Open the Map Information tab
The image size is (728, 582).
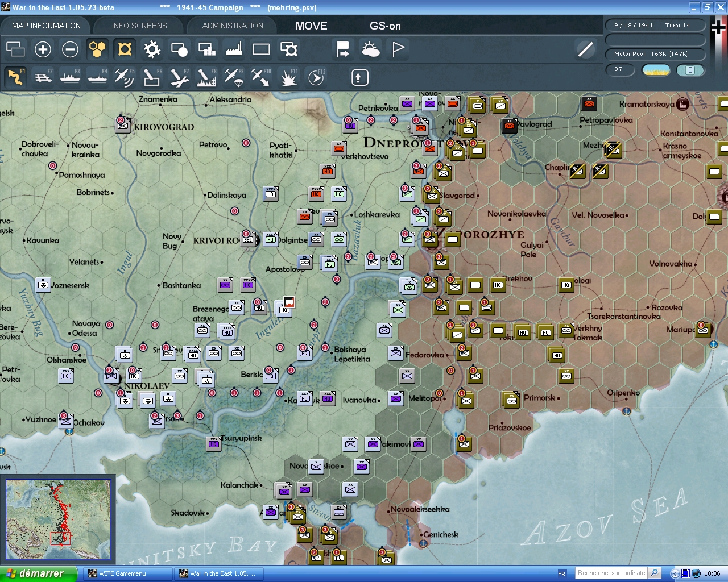(x=46, y=26)
